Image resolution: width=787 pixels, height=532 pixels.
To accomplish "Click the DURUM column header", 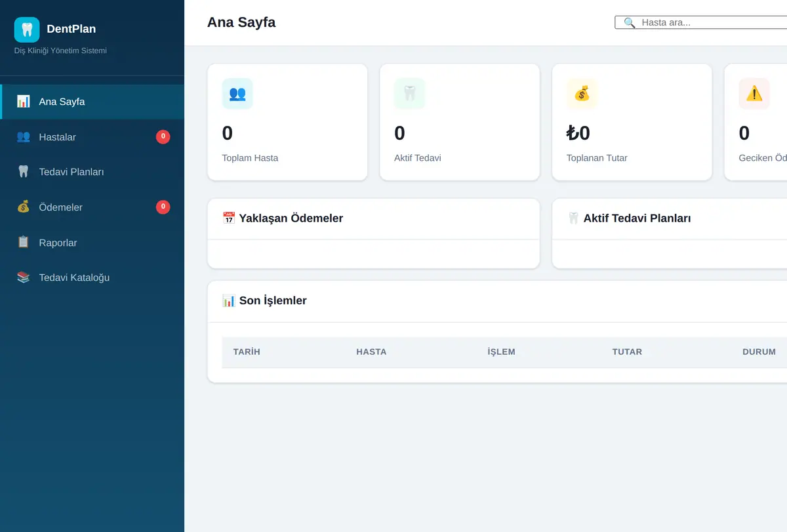I will pyautogui.click(x=759, y=352).
